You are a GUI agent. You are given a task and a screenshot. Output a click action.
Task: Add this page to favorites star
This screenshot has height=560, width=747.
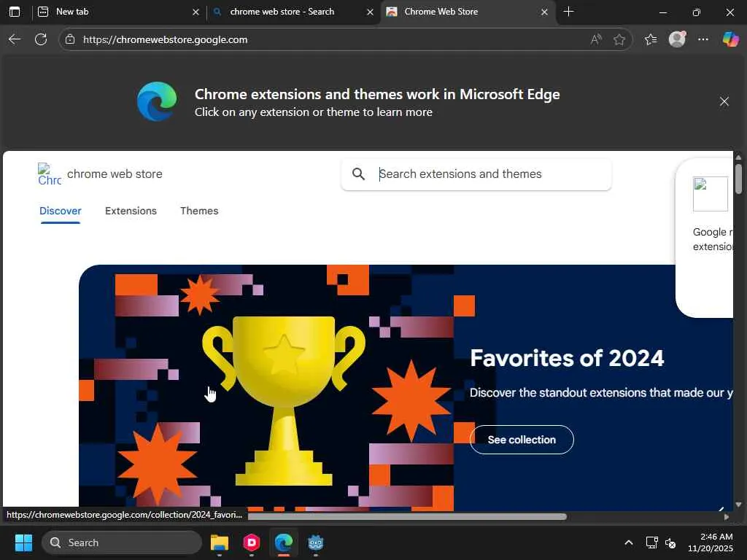click(x=619, y=39)
